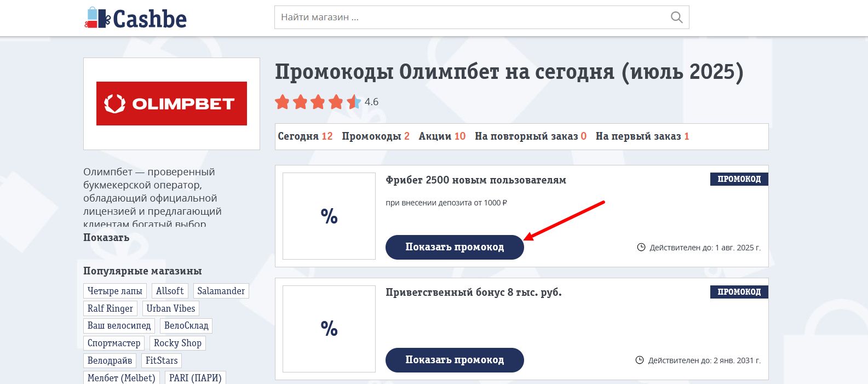The image size is (868, 384).
Task: Select the 'На первый заказ 1' tab
Action: pos(642,136)
